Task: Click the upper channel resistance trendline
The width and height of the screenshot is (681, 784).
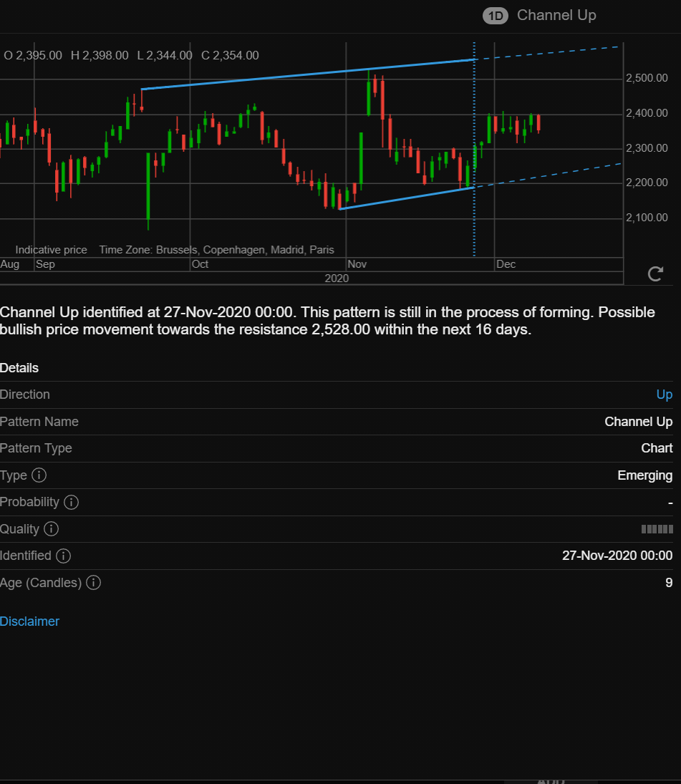Action: [x=307, y=74]
